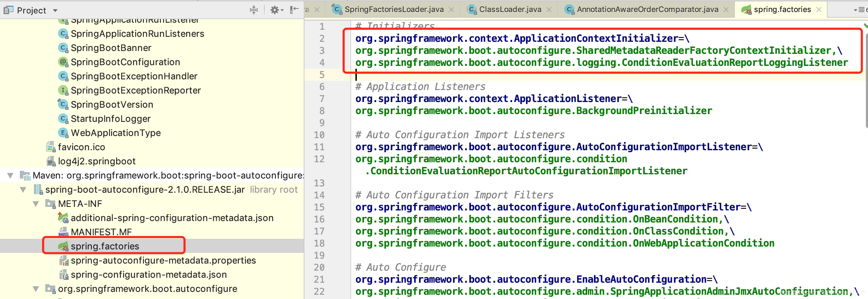Click class icon beside StartupInfoLogger
The width and height of the screenshot is (868, 299).
[63, 119]
